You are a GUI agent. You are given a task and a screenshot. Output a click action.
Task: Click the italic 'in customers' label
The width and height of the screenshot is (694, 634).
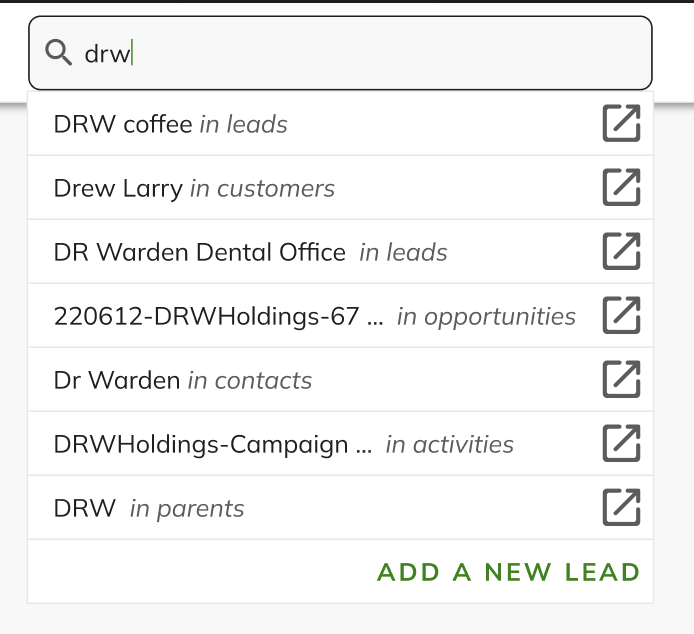point(262,188)
